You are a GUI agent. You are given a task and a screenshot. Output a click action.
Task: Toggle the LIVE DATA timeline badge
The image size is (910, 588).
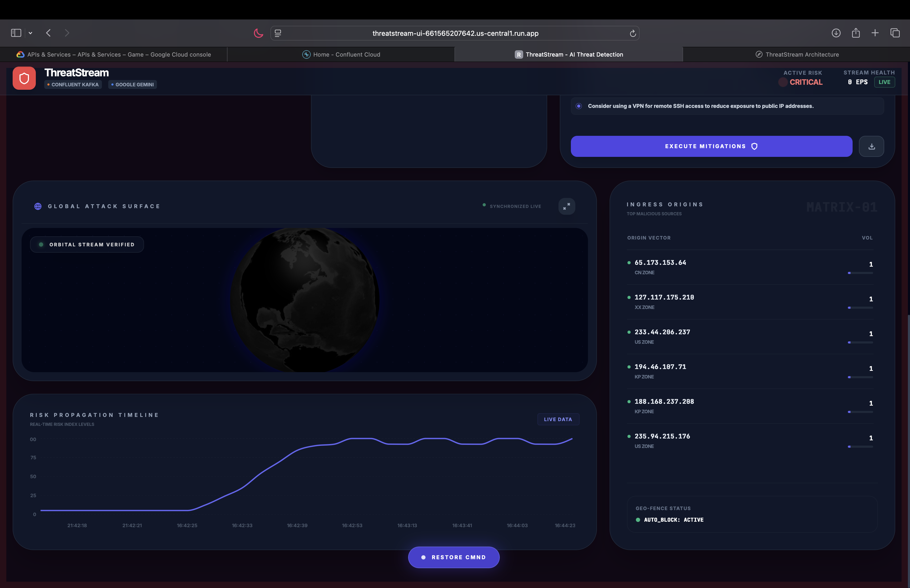pyautogui.click(x=558, y=419)
